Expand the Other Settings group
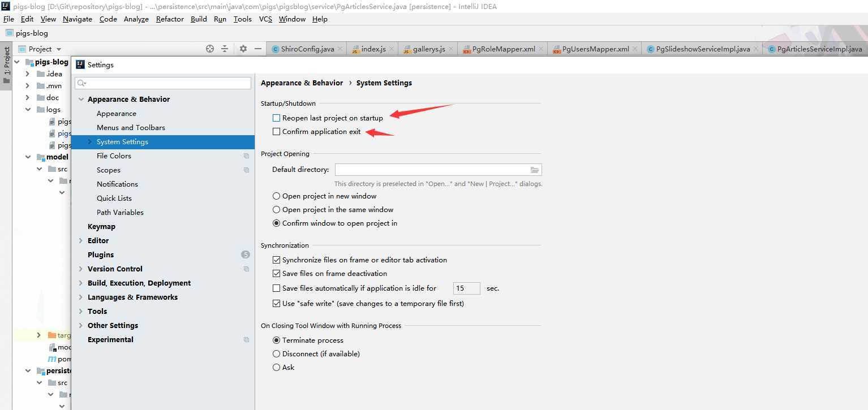Screen dimensions: 868x410 [81, 326]
